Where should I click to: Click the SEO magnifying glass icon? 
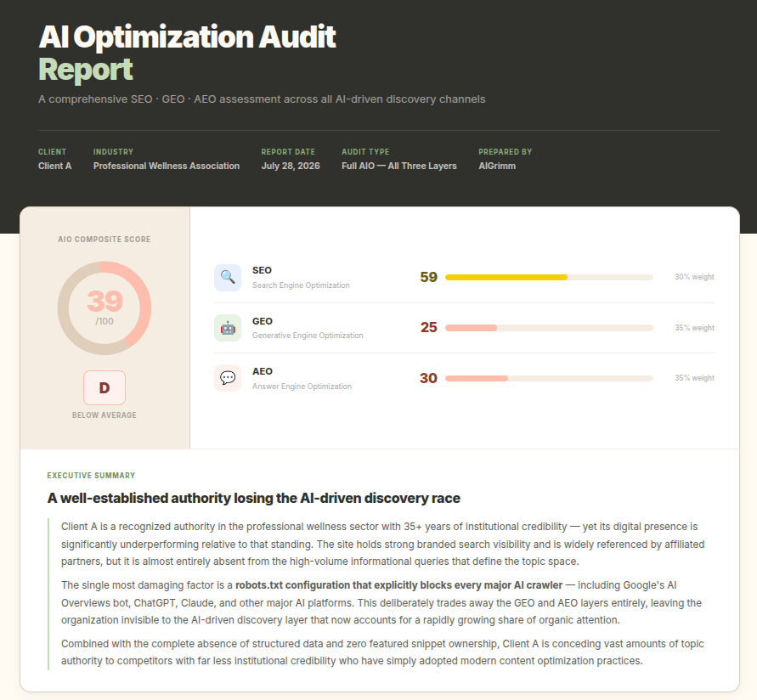click(228, 278)
